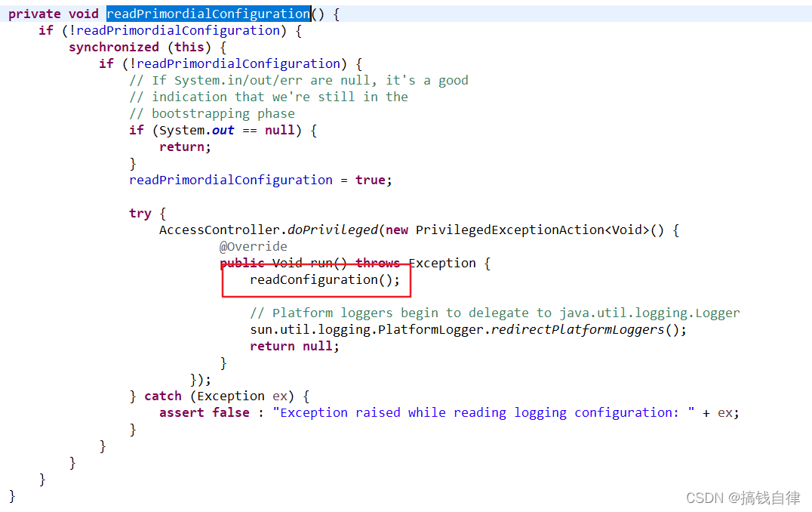Screen dimensions: 812x512
Task: Click the comment '// bootstrapping phase'
Action: pos(212,113)
